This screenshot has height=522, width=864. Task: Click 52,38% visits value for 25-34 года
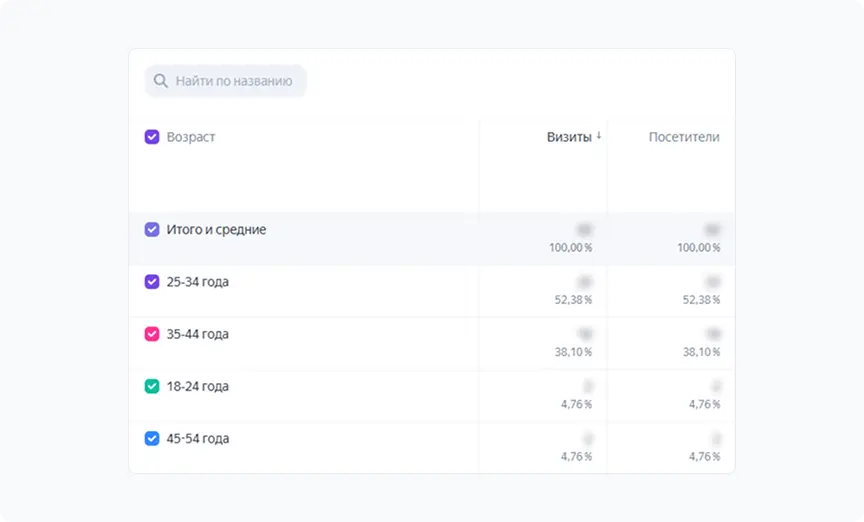(x=574, y=299)
